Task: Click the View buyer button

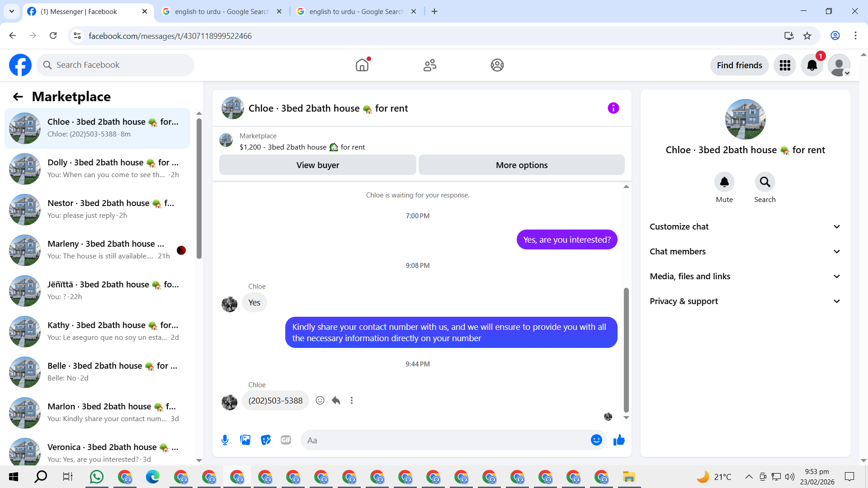Action: click(317, 165)
